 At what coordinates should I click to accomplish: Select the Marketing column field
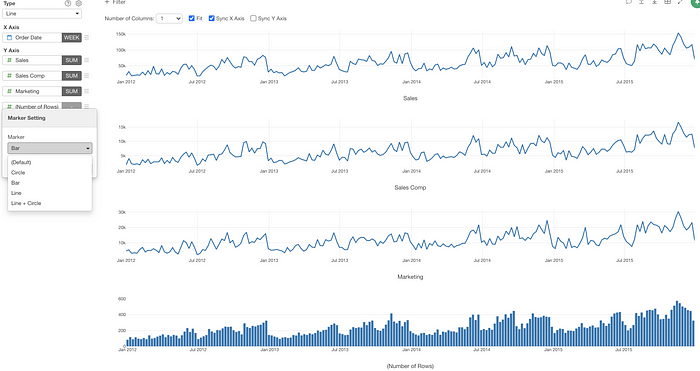point(32,92)
